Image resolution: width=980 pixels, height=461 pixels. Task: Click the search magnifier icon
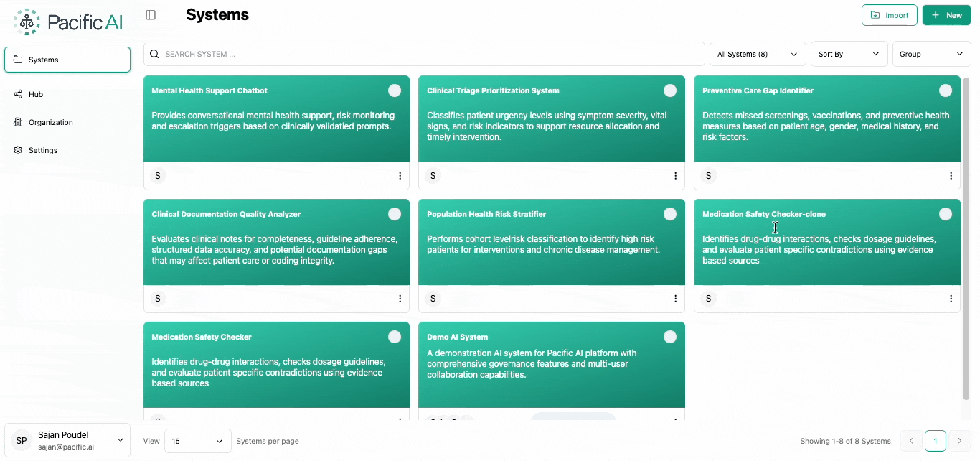(154, 54)
